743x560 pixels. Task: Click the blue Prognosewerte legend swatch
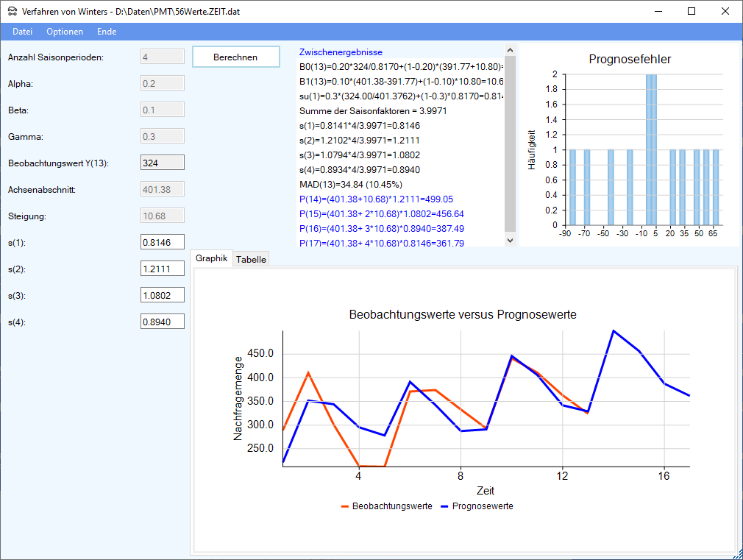coord(444,507)
